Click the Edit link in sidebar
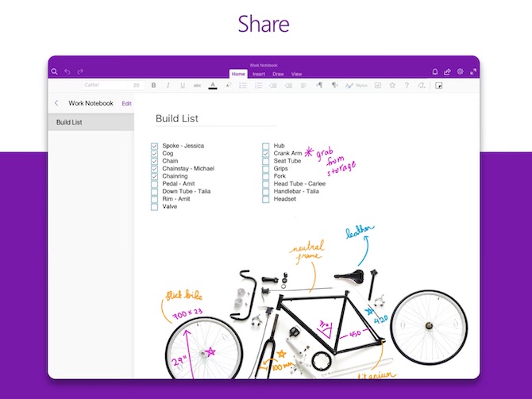This screenshot has width=532, height=399. click(126, 103)
